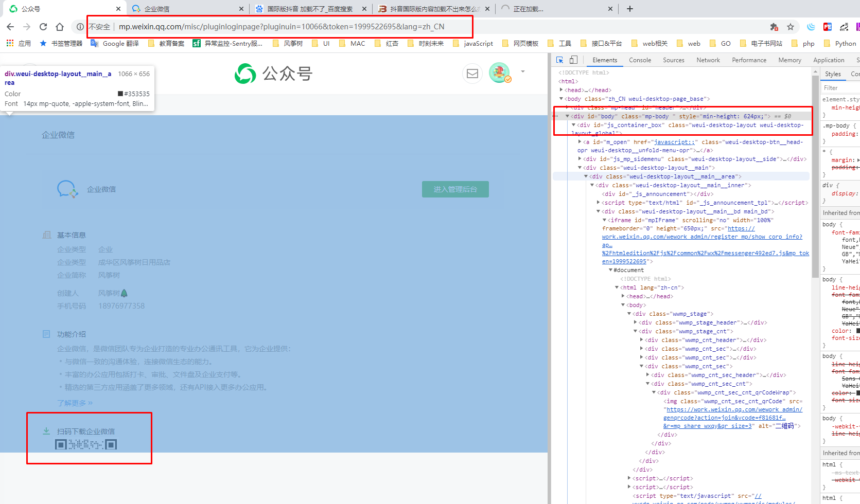Viewport: 860px width, 504px height.
Task: Expand the js_mp_sidemenu div node
Action: pos(580,159)
